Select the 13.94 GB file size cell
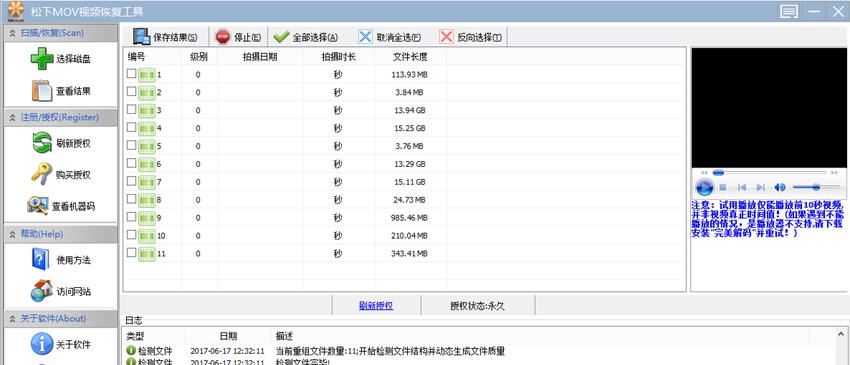This screenshot has width=850, height=365. click(409, 111)
